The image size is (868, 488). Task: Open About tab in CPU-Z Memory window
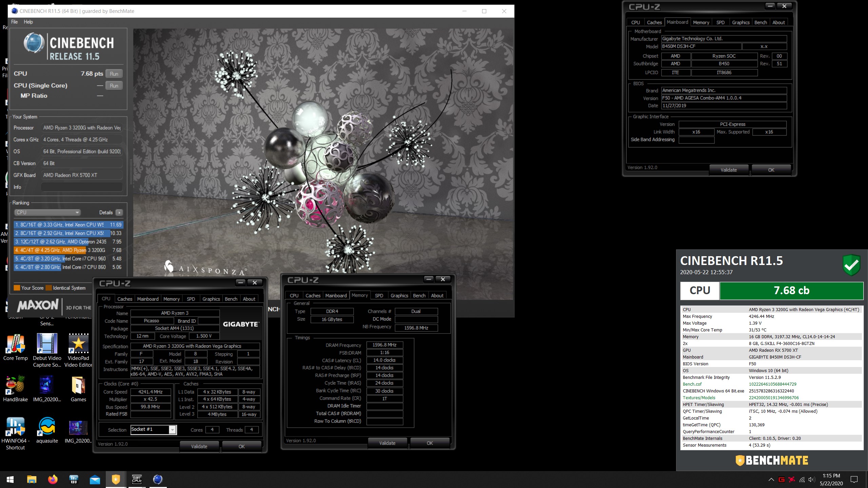pyautogui.click(x=437, y=296)
